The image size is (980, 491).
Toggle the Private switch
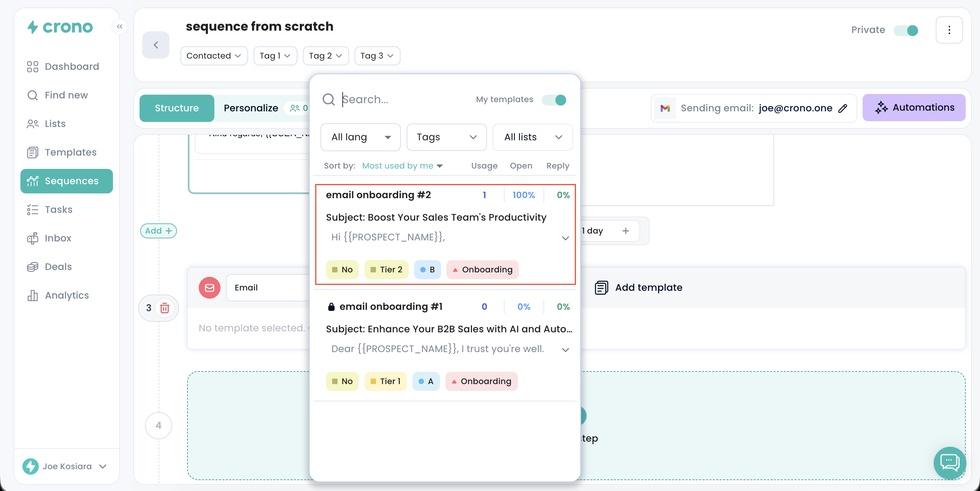[906, 30]
